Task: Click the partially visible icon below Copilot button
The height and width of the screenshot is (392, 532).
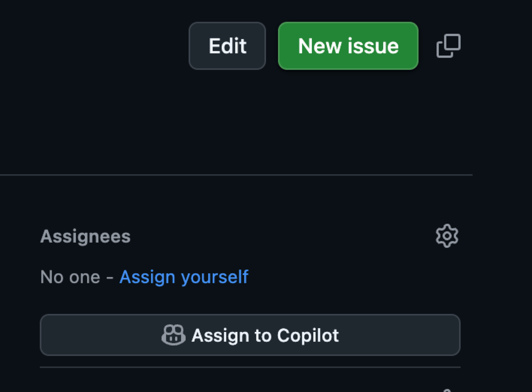Action: point(447,390)
